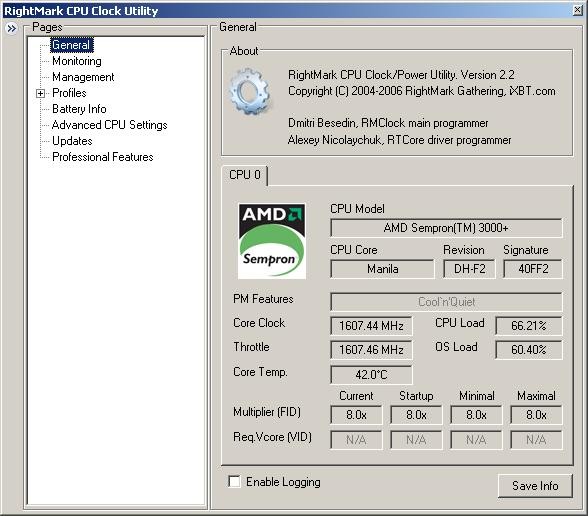Open the Monitoring page
Screen dimensions: 588x516
coord(77,61)
